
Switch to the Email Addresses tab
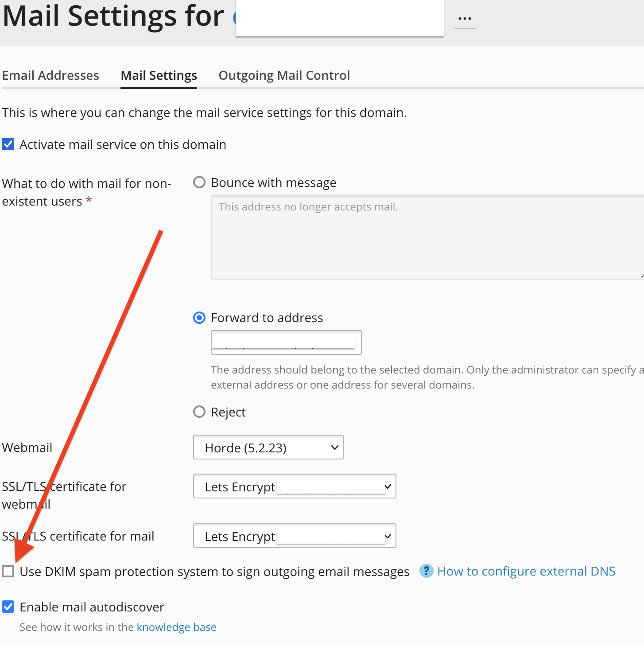tap(50, 75)
